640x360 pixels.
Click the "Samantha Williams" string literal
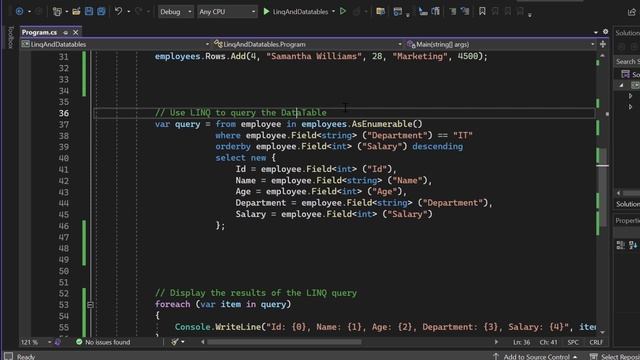pyautogui.click(x=314, y=56)
